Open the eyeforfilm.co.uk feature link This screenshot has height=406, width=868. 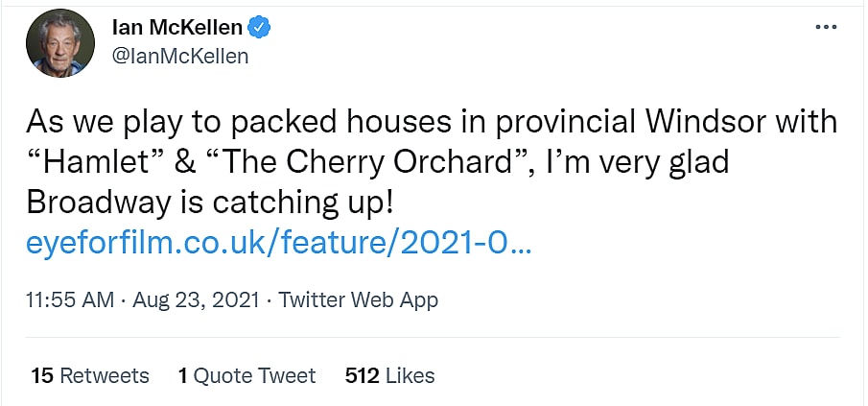[279, 244]
